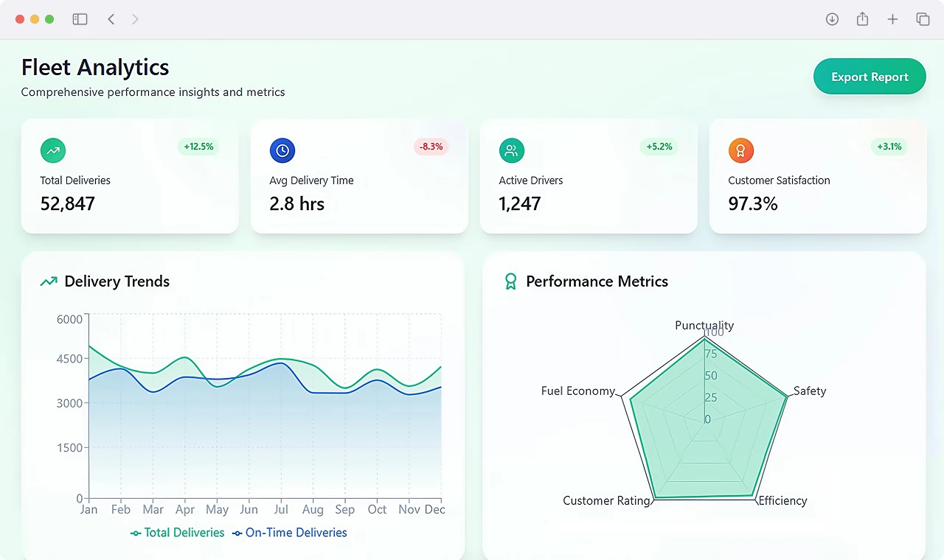Image resolution: width=944 pixels, height=560 pixels.
Task: Click the Efficiency radar axis label
Action: tap(782, 500)
